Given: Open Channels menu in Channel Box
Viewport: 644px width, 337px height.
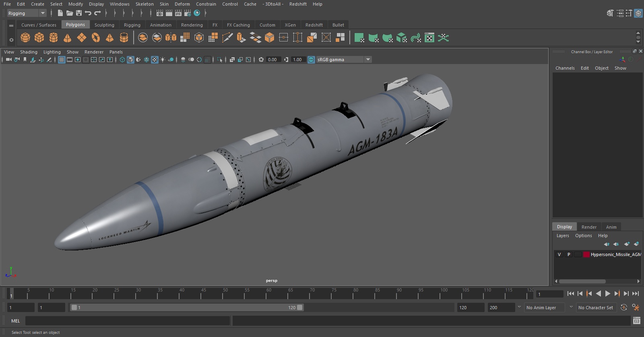Looking at the screenshot, I should click(x=565, y=68).
